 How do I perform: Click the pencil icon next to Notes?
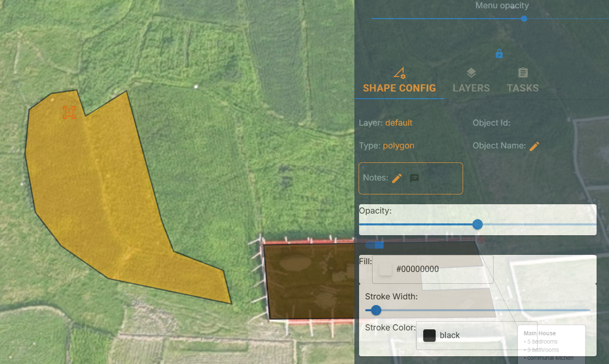[397, 178]
